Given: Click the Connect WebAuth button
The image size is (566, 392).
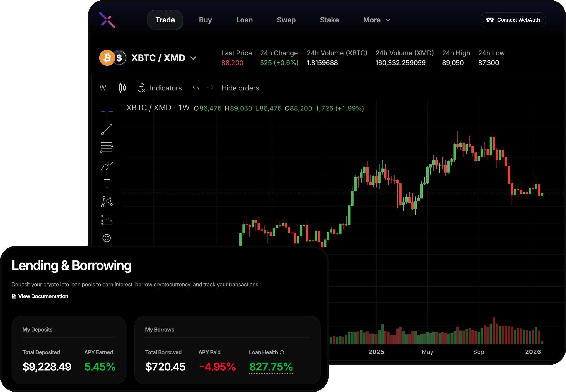Looking at the screenshot, I should [513, 20].
